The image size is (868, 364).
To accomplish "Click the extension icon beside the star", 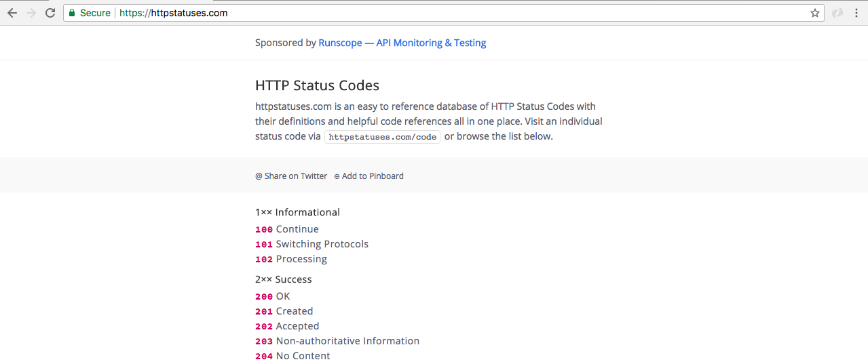I will click(837, 13).
